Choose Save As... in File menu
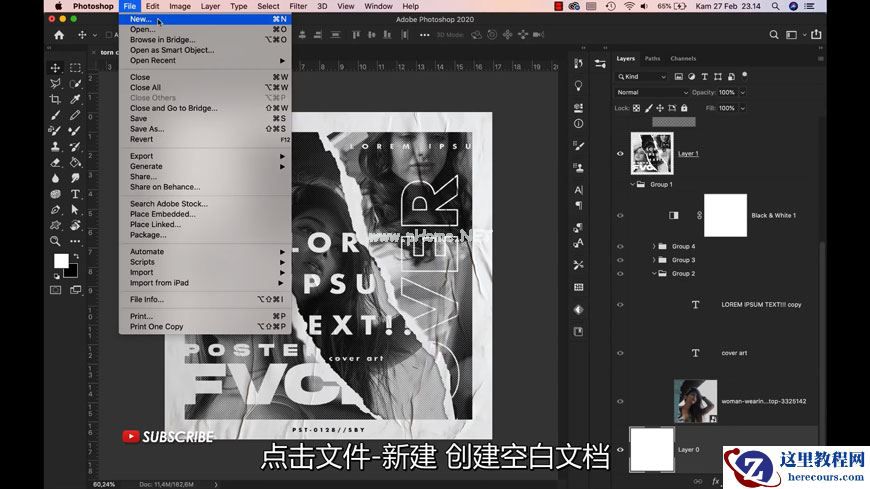The width and height of the screenshot is (870, 489). click(x=205, y=129)
